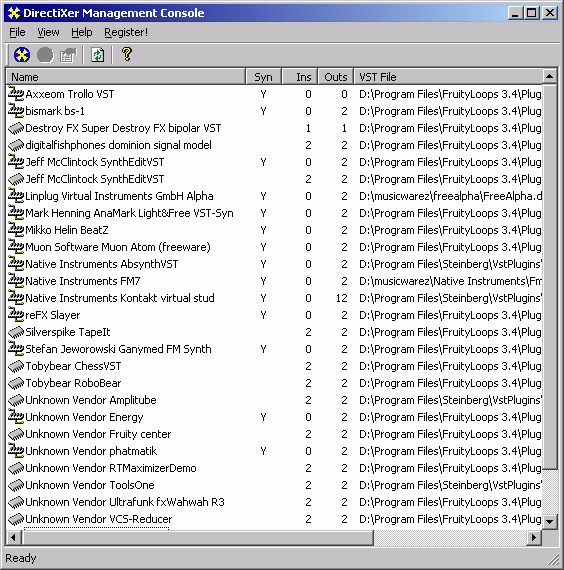Click the gray circle toolbar button

click(x=45, y=55)
